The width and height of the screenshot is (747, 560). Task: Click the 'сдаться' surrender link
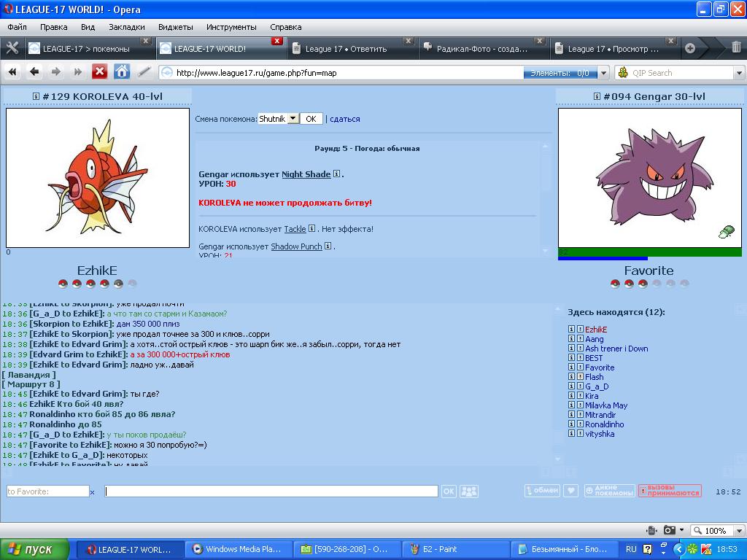tap(345, 119)
